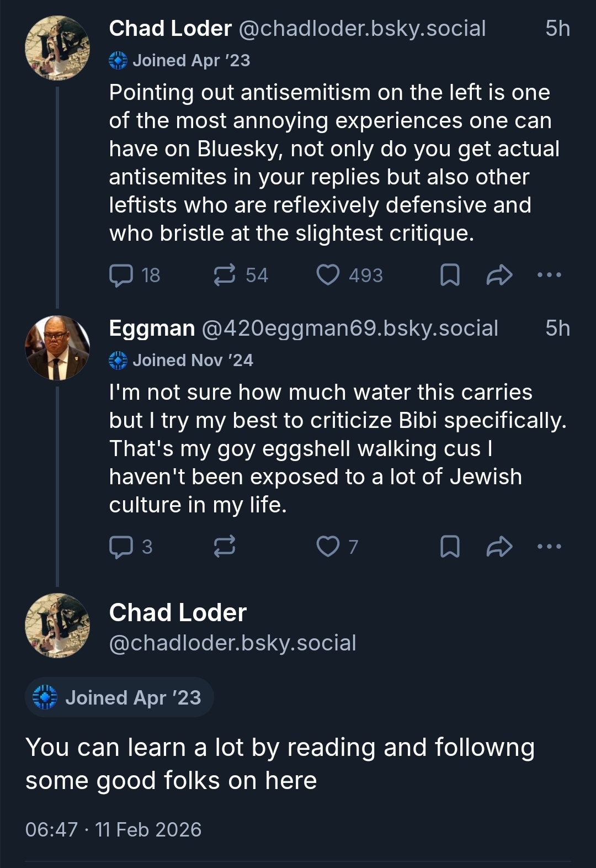596x868 pixels.
Task: Click the 06:47 · 11 Feb 2026 timestamp
Action: (x=113, y=829)
